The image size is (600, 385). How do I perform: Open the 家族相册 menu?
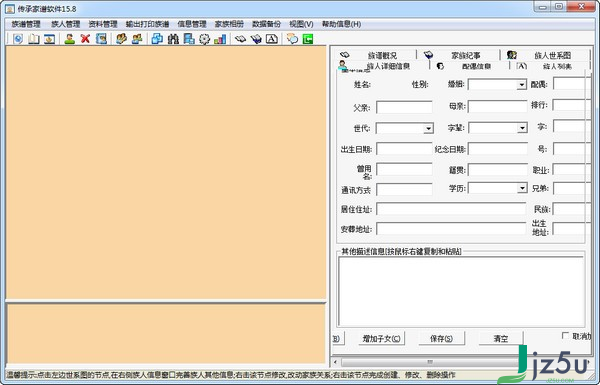click(x=229, y=24)
